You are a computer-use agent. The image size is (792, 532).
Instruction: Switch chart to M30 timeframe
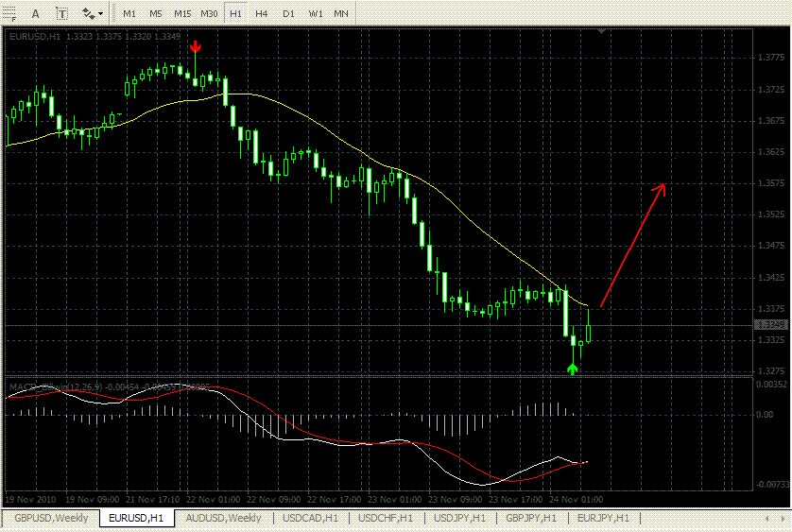click(209, 13)
